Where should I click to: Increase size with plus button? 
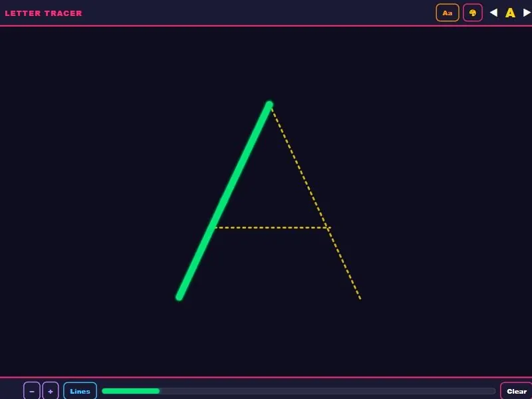[51, 391]
